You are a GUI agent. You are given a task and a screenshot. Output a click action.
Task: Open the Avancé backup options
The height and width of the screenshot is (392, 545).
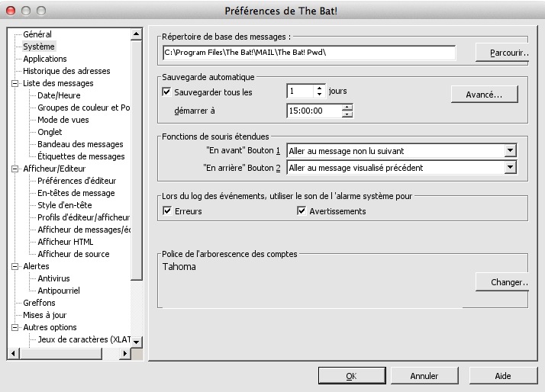pyautogui.click(x=484, y=95)
